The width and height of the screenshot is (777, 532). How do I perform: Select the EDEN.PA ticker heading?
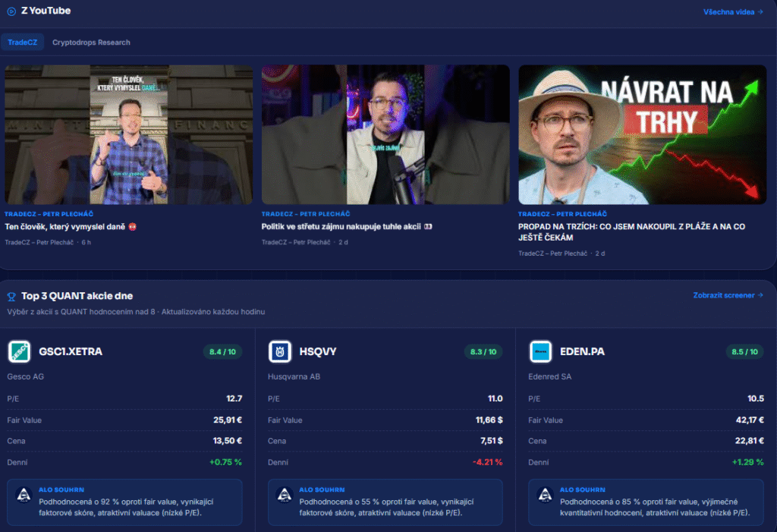[582, 351]
